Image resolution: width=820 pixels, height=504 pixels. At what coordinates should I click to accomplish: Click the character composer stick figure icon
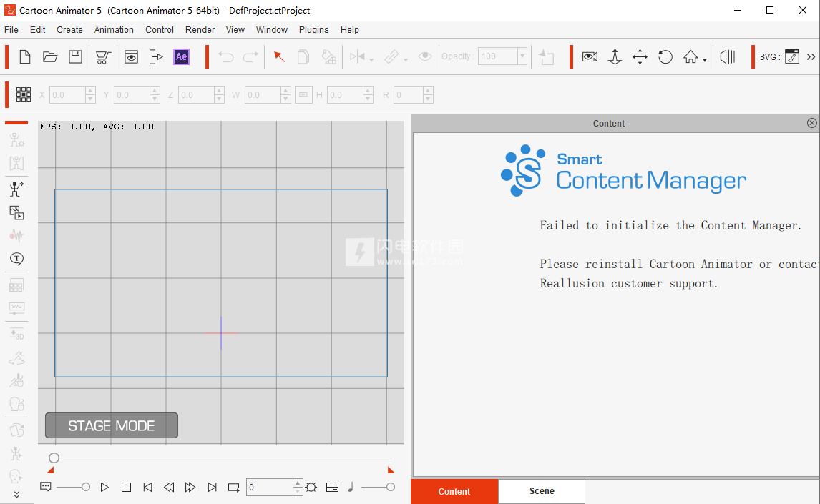tap(16, 189)
